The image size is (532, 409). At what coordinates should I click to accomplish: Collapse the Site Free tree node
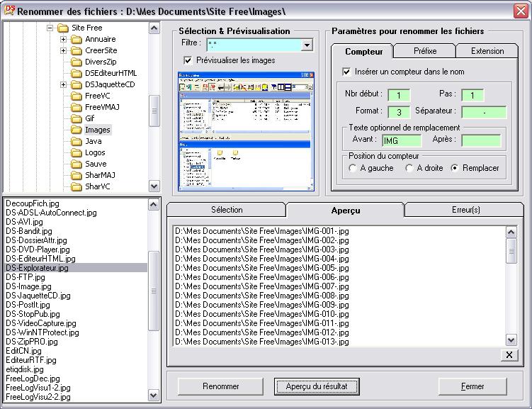point(50,28)
